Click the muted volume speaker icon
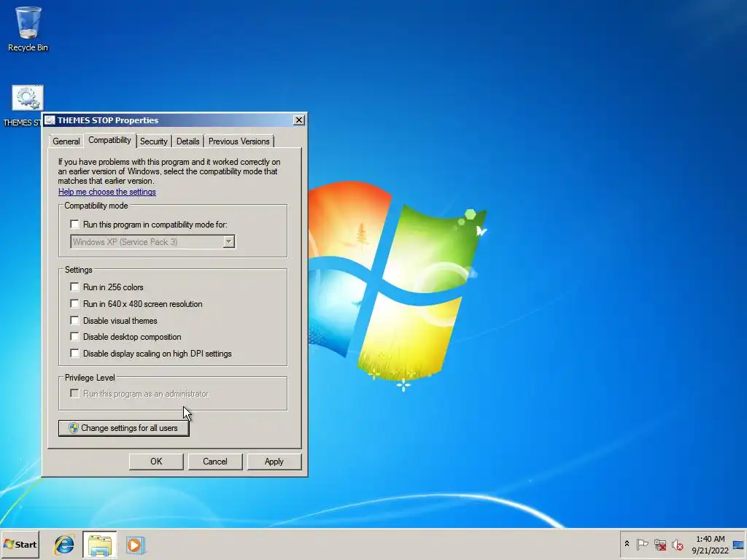This screenshot has height=560, width=747. (x=678, y=544)
